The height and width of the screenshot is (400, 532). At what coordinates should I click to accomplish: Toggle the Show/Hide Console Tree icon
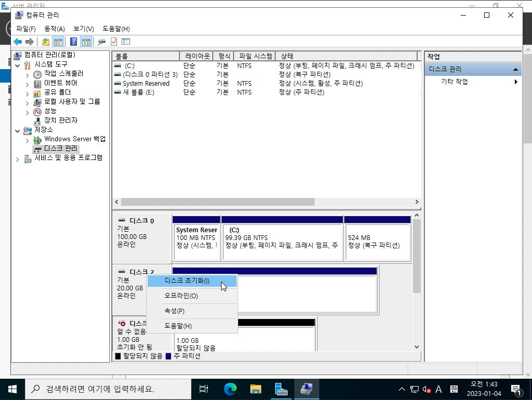[x=58, y=42]
